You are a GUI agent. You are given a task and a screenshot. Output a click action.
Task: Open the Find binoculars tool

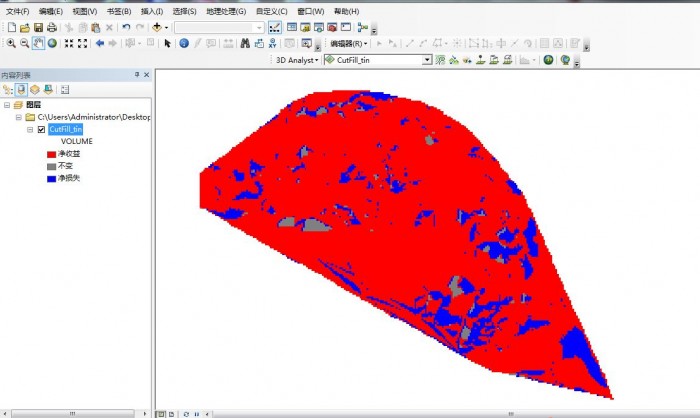tap(244, 43)
